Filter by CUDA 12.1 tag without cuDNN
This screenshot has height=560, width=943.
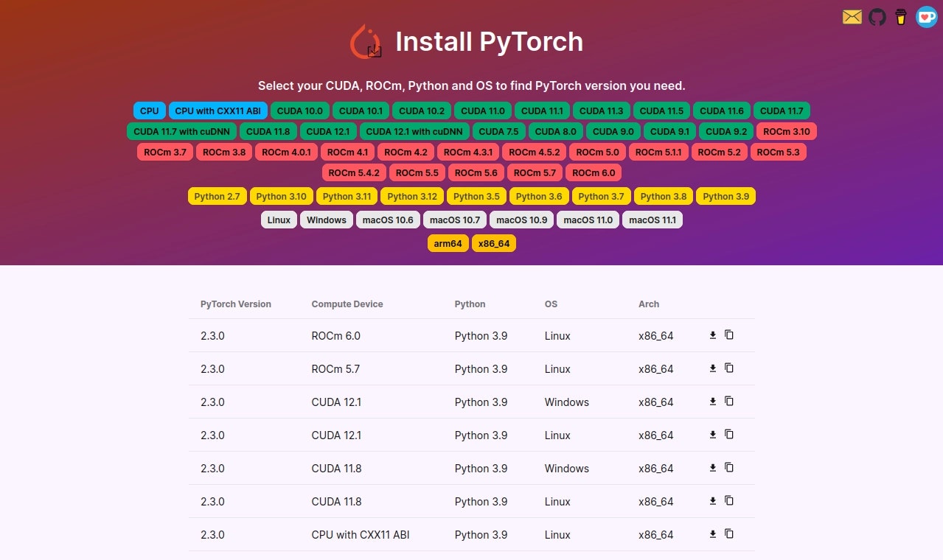pyautogui.click(x=328, y=132)
